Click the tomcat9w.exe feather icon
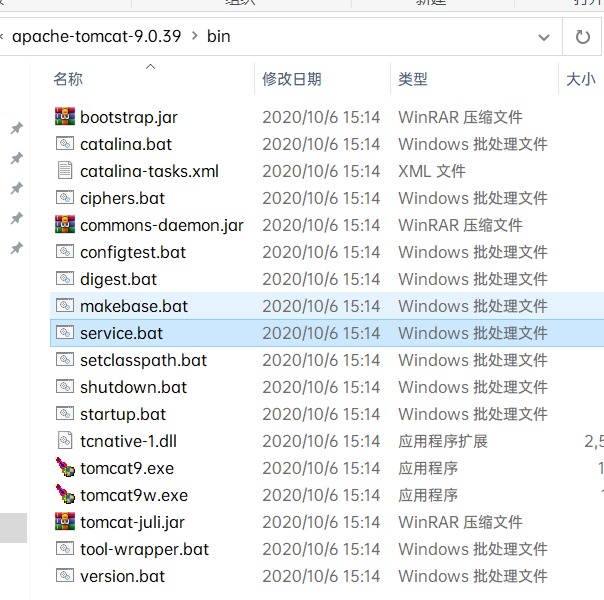 [65, 494]
